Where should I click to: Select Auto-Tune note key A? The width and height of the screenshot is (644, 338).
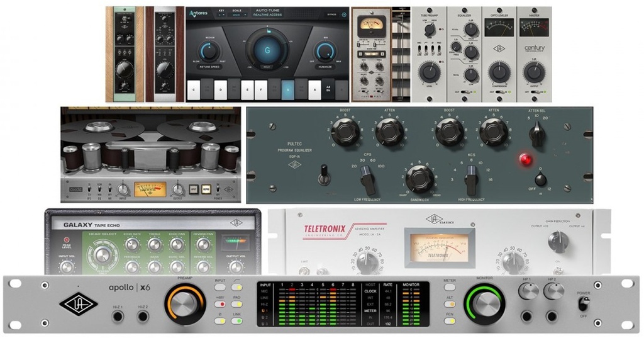point(314,90)
